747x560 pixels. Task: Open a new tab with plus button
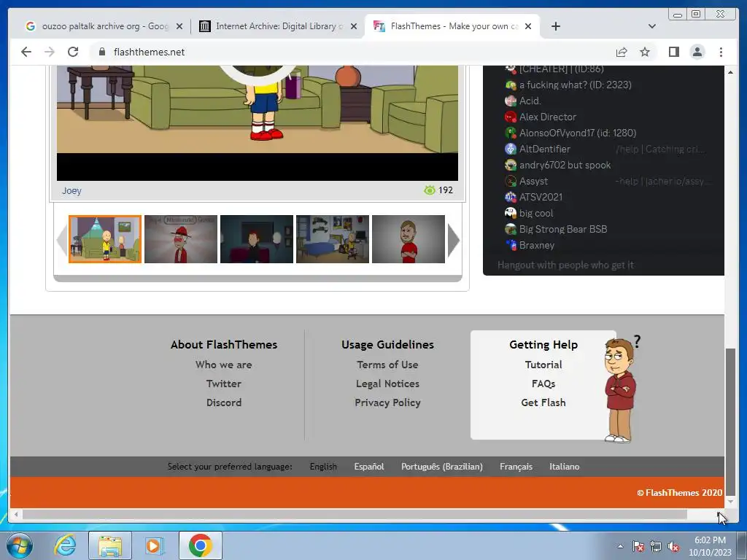555,26
